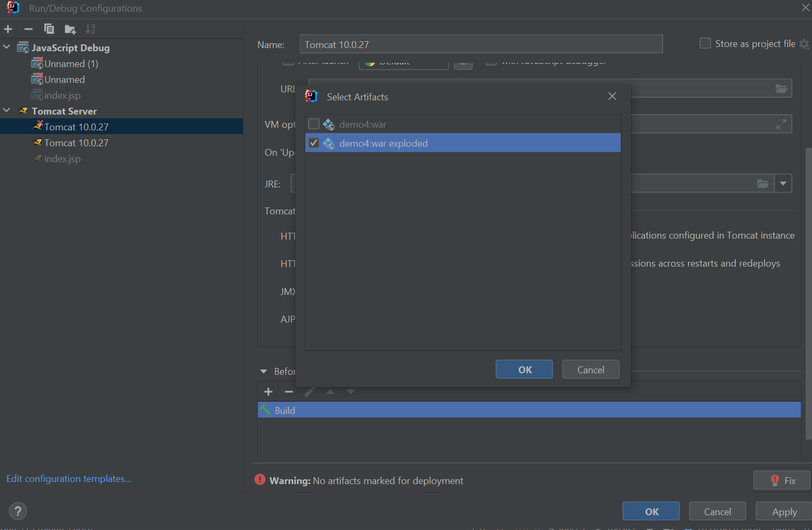
Task: Select the demo4:war exploded row
Action: click(x=463, y=143)
